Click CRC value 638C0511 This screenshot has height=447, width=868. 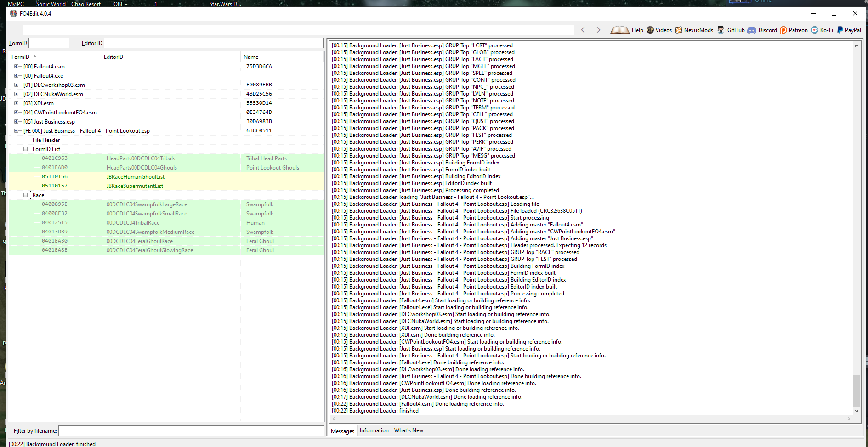tap(259, 130)
